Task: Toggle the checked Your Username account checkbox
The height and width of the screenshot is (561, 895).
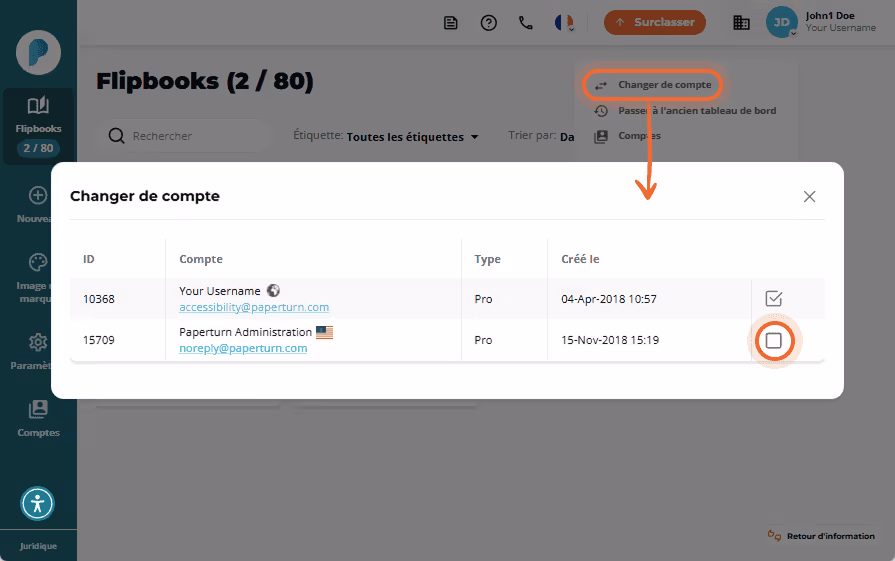Action: point(773,298)
